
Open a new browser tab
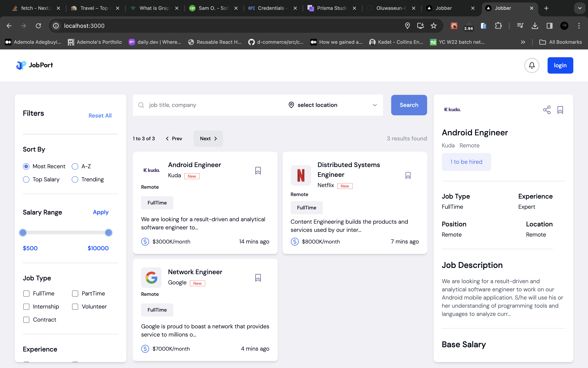(x=546, y=8)
